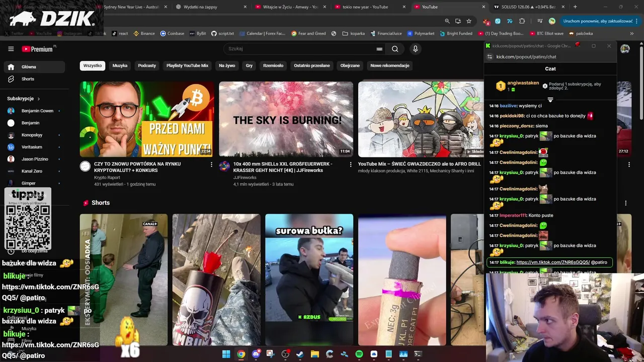This screenshot has width=644, height=362.
Task: Select the Gry filter chip
Action: pos(249,65)
